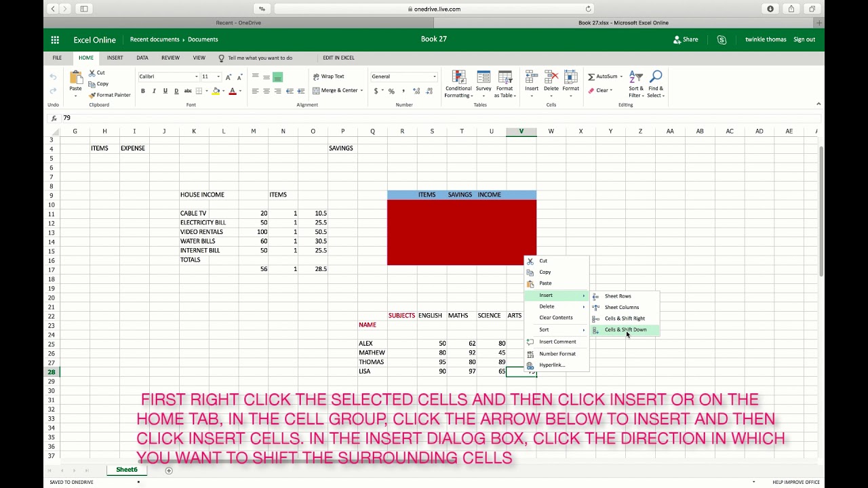Switch to the DATA ribbon tab
The image size is (868, 488).
(x=142, y=58)
